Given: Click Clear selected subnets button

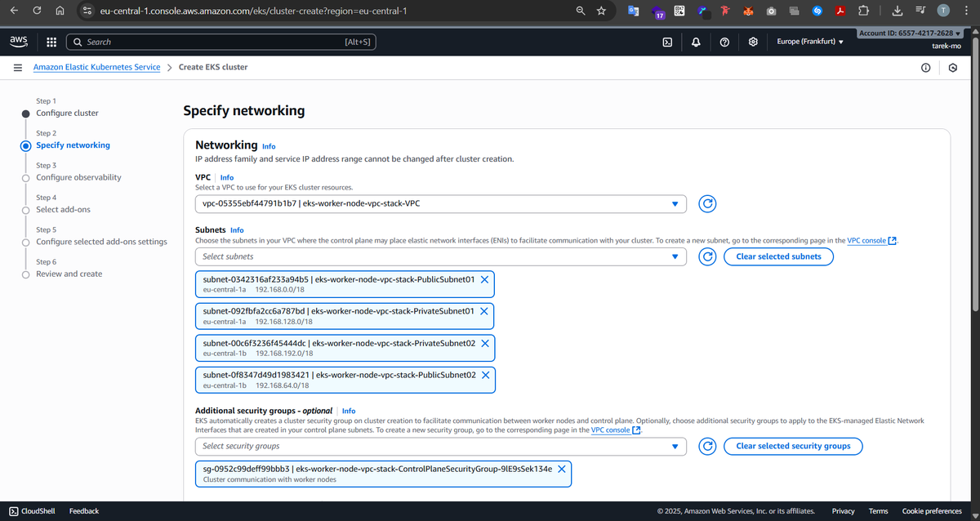Looking at the screenshot, I should [x=778, y=256].
